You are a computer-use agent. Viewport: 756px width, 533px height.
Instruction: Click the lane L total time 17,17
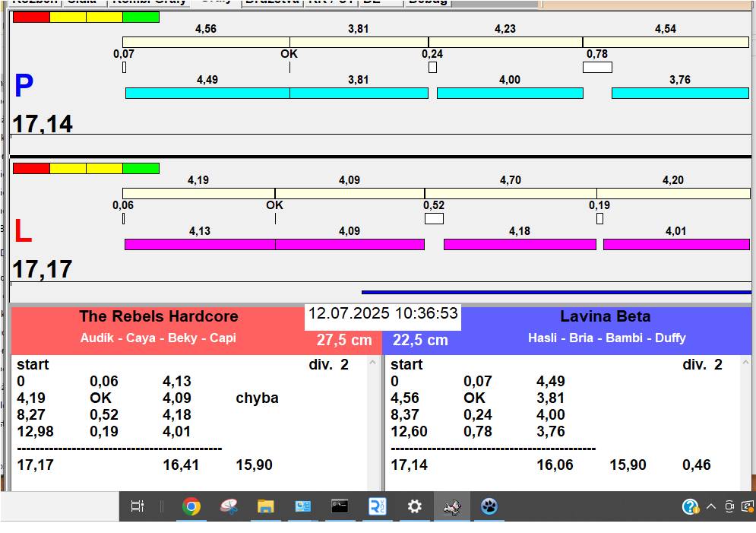point(43,269)
